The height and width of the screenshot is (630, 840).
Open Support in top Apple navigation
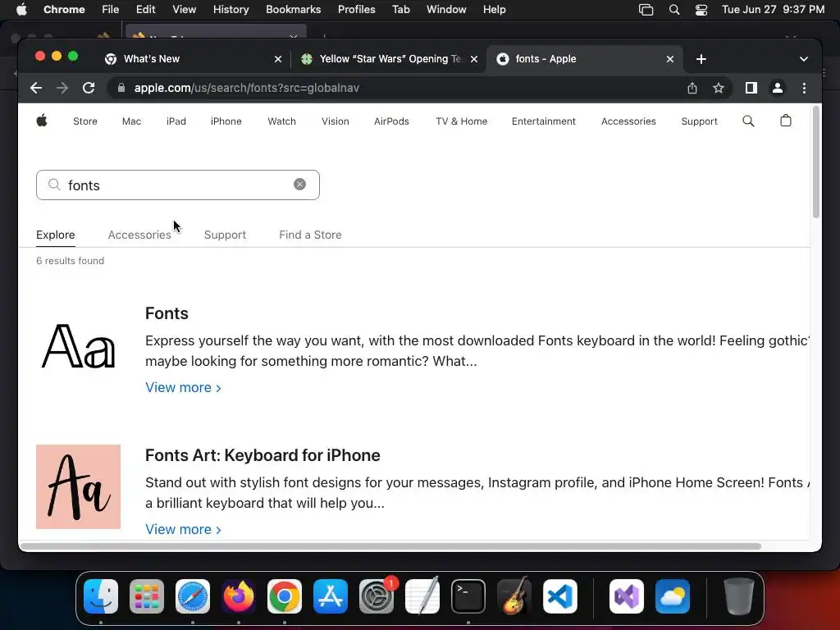[699, 121]
